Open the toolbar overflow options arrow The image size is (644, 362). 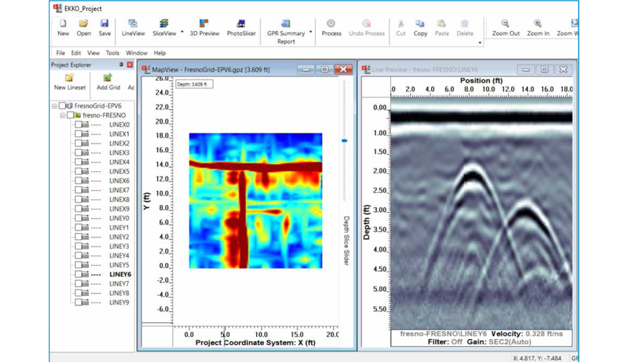480,43
